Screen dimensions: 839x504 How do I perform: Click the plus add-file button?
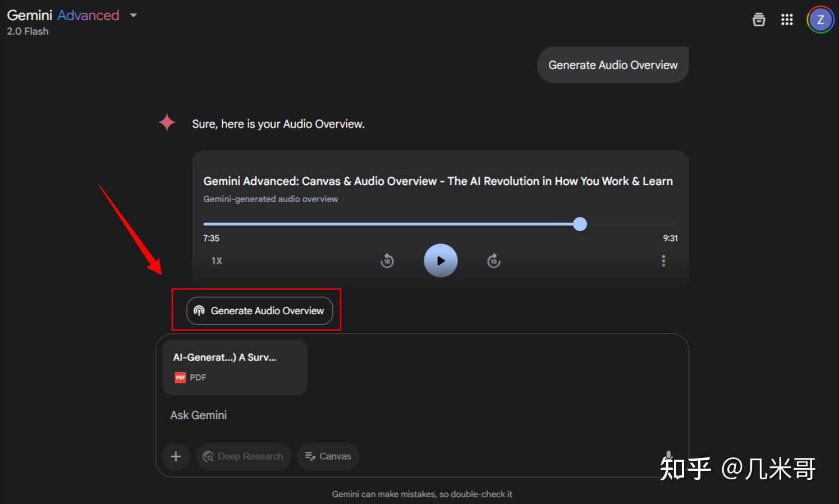pyautogui.click(x=176, y=456)
